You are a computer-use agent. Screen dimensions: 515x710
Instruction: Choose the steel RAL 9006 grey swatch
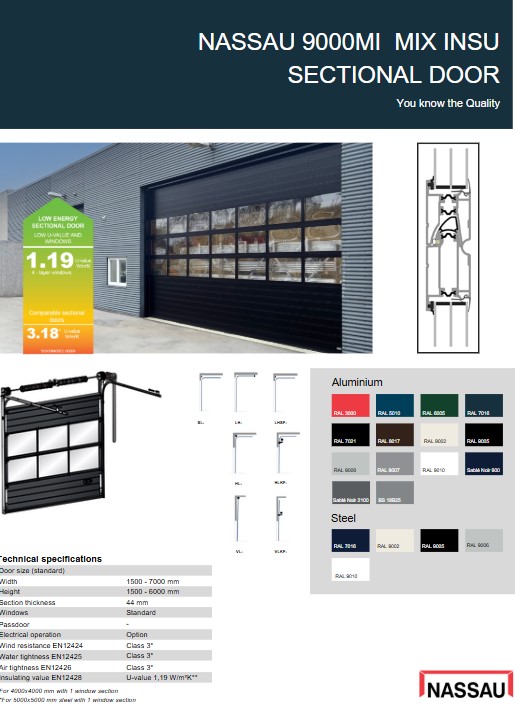coord(484,540)
